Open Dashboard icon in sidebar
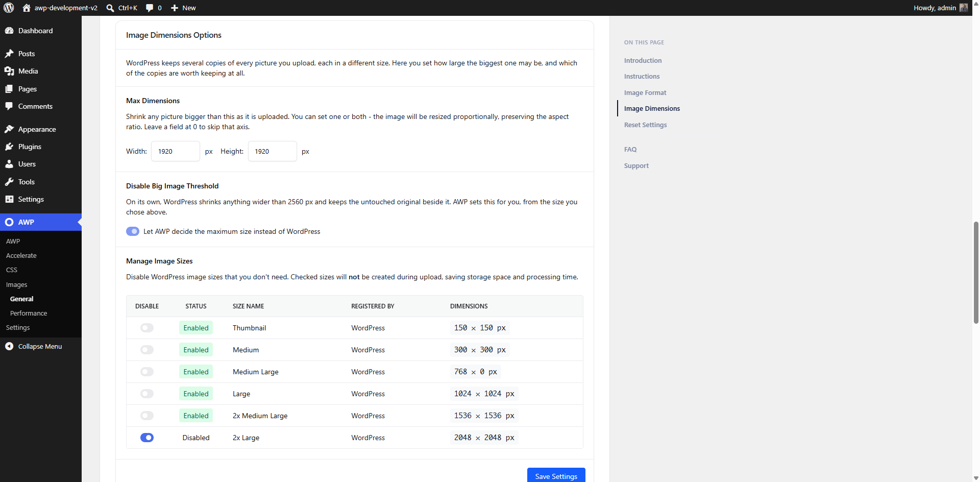The image size is (980, 482). [9, 31]
